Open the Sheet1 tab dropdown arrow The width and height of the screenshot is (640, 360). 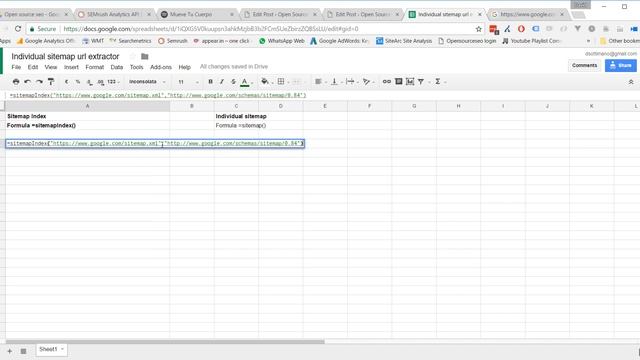tap(62, 349)
